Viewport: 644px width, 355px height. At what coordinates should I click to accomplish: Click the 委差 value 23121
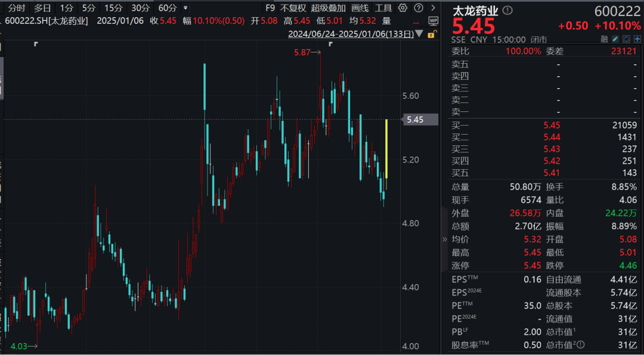click(625, 52)
